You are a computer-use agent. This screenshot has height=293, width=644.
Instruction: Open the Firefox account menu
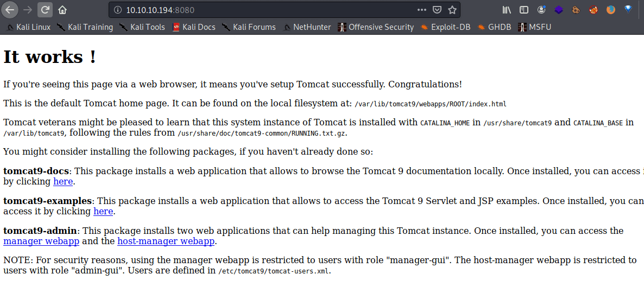[541, 9]
